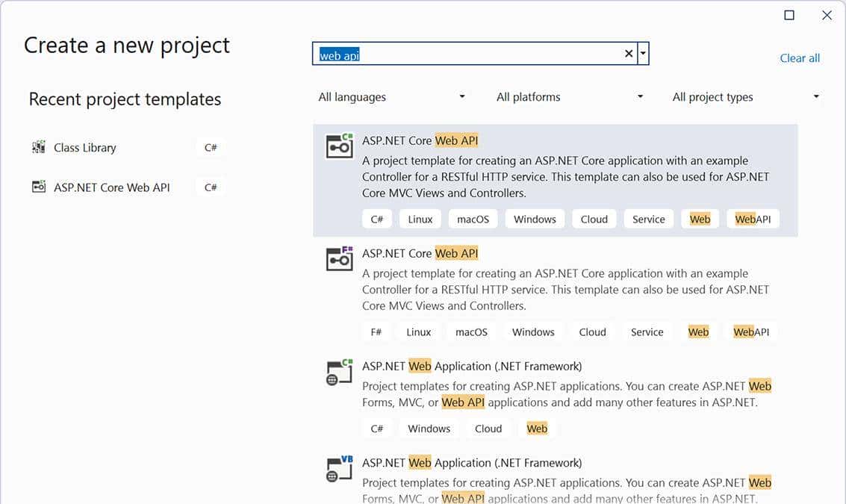Screen dimensions: 846x504
Task: Click the Service tag on the first template
Action: (648, 219)
